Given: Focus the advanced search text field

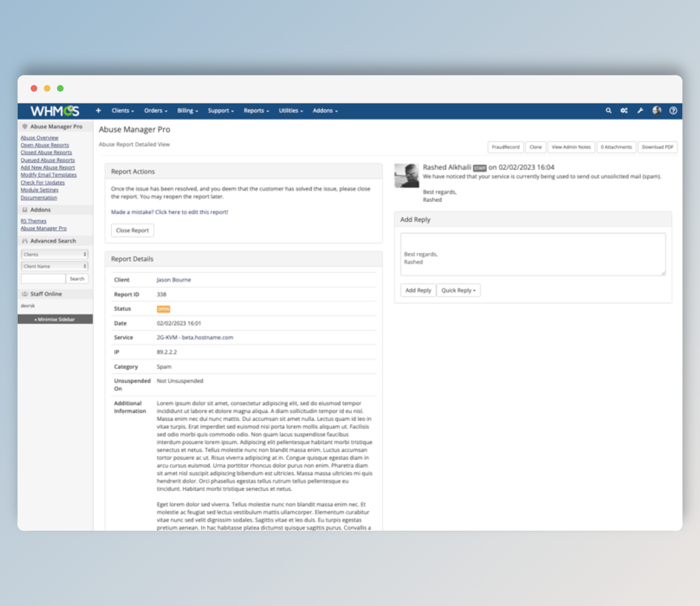Looking at the screenshot, I should pyautogui.click(x=43, y=279).
